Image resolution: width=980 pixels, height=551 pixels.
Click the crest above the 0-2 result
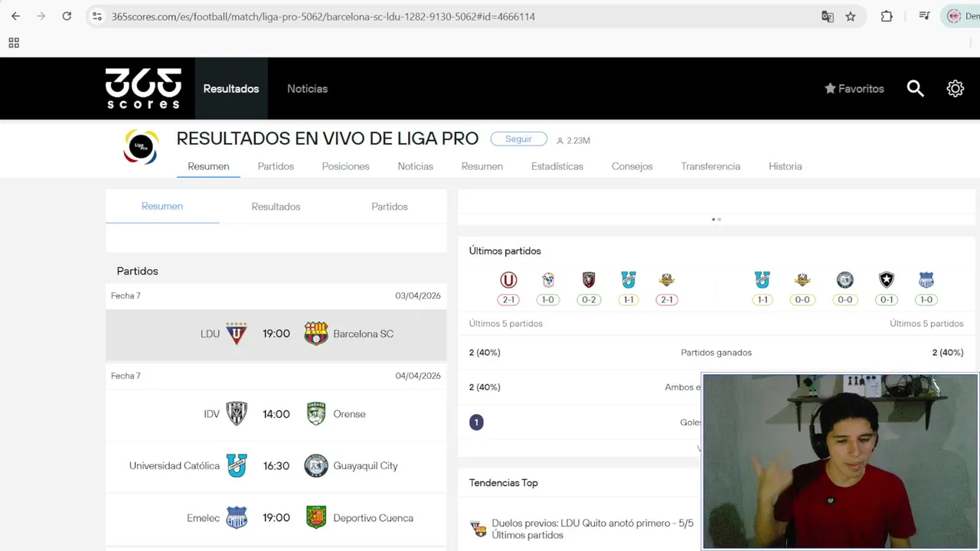tap(589, 280)
